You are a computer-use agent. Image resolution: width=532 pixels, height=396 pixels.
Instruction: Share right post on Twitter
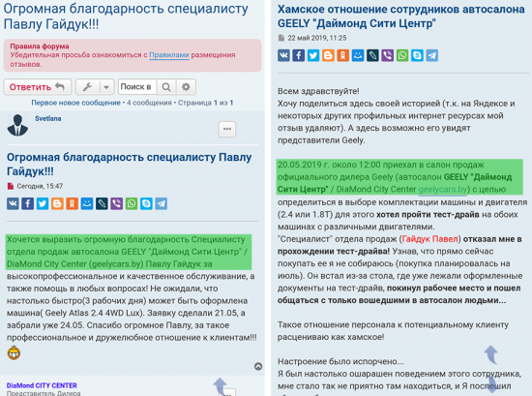pos(313,55)
